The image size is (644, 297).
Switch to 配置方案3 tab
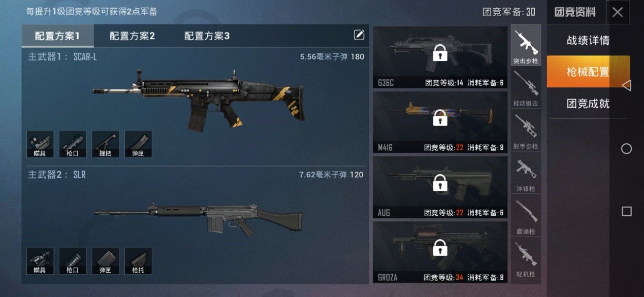207,36
